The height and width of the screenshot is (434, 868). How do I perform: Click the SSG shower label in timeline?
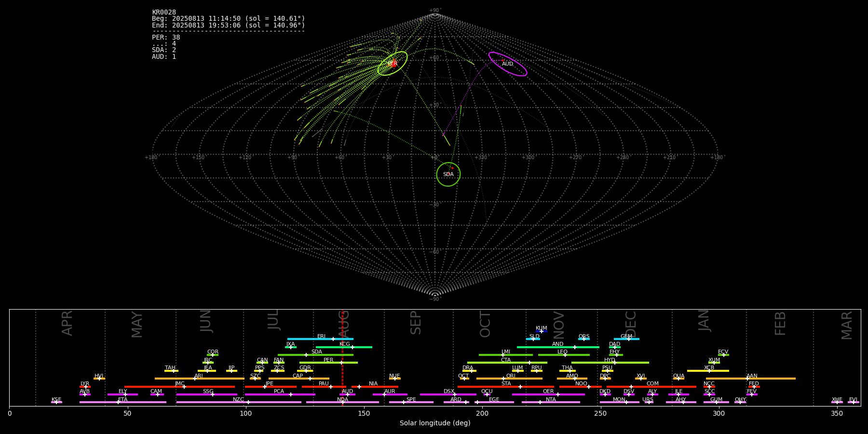(208, 392)
